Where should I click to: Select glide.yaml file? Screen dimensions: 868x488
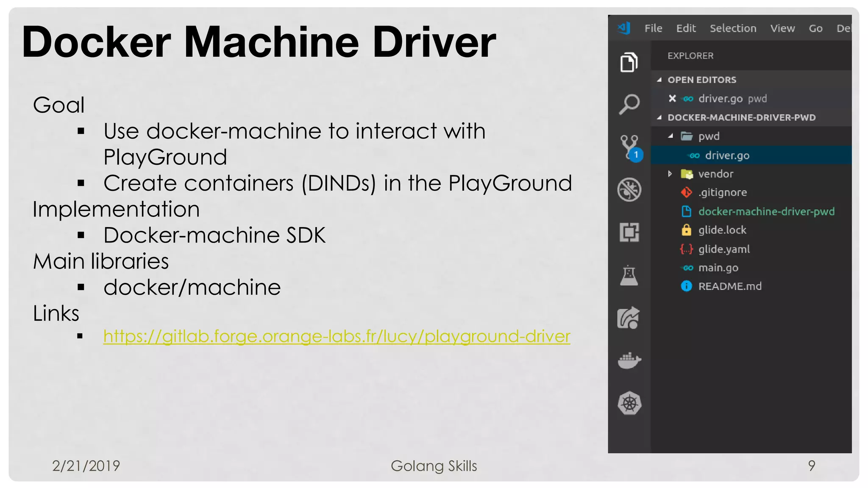tap(751, 249)
